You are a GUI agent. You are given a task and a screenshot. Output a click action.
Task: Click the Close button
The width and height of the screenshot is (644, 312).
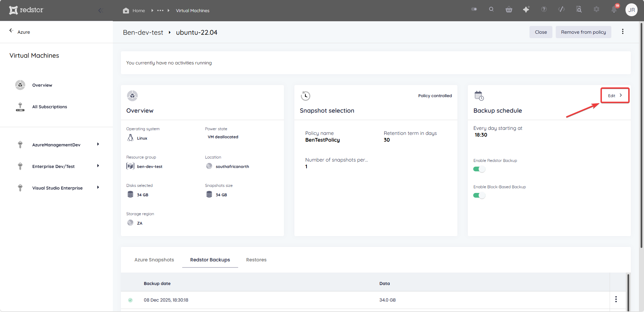coord(541,32)
